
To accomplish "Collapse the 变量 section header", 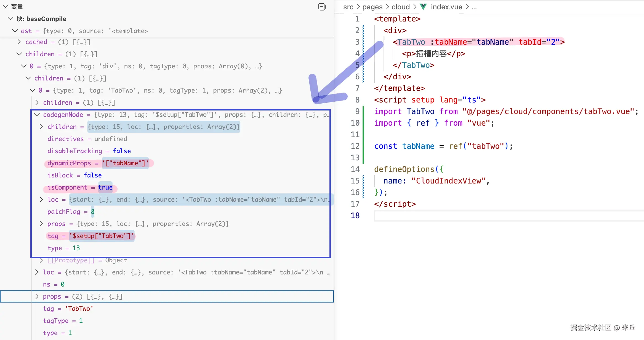I will (x=5, y=7).
